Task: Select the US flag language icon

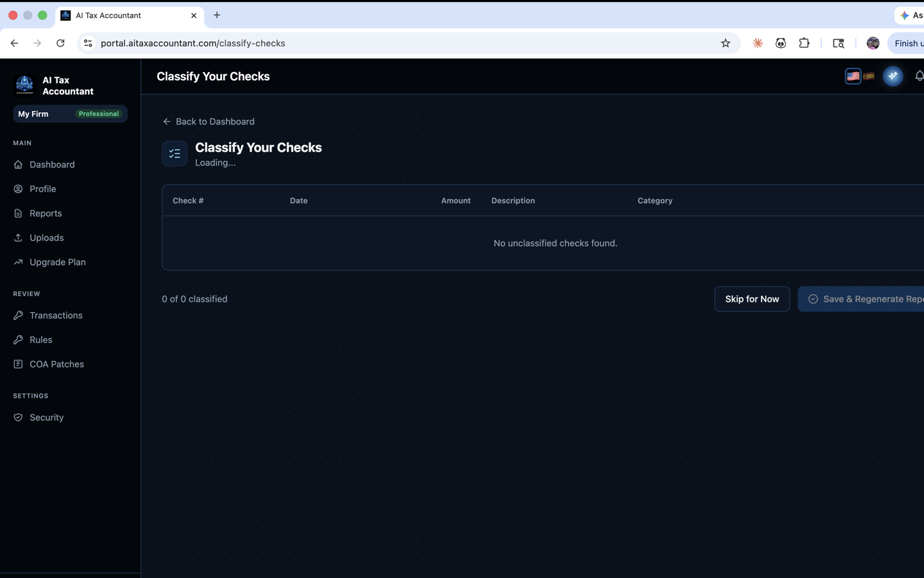Action: point(853,76)
